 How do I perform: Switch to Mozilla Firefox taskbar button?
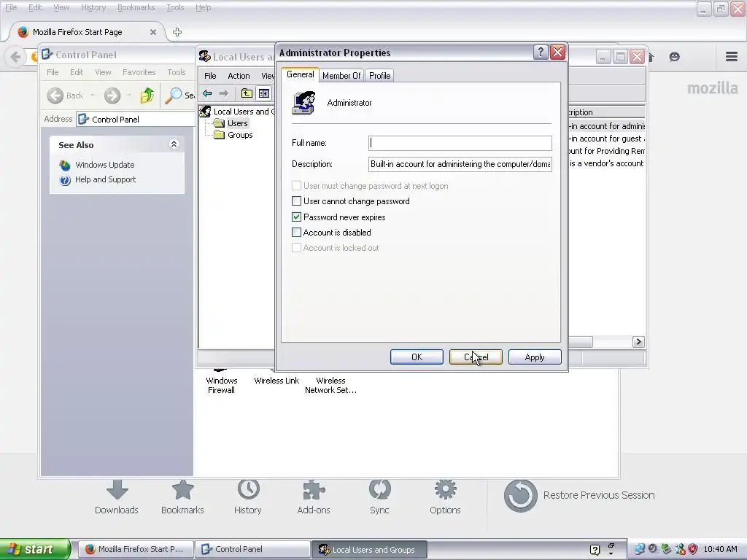(136, 549)
